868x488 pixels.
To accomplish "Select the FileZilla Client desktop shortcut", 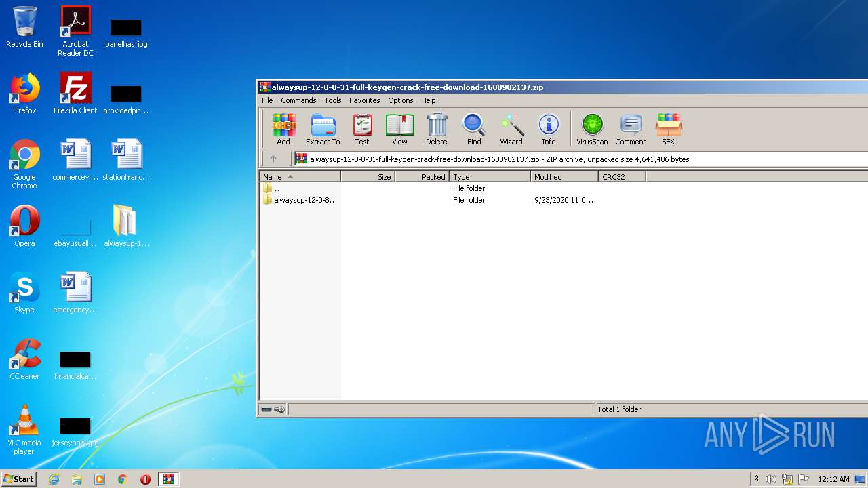I will pyautogui.click(x=75, y=94).
